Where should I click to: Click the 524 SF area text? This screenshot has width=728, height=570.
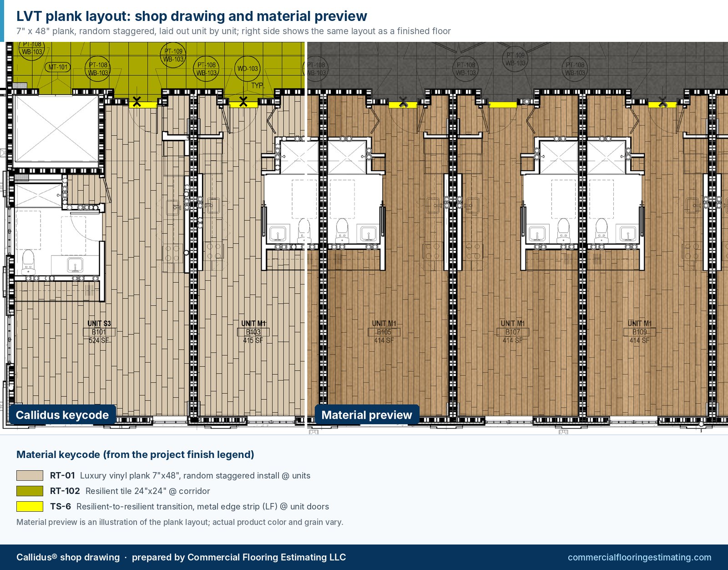pyautogui.click(x=99, y=341)
